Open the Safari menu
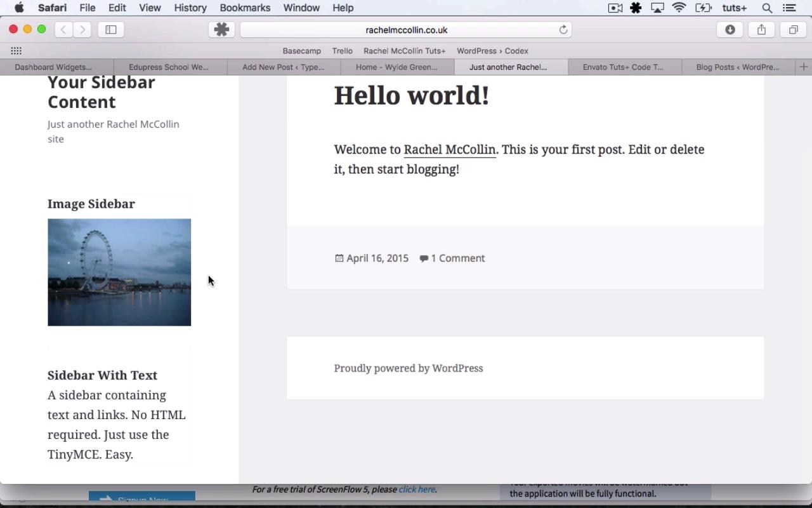 tap(52, 8)
